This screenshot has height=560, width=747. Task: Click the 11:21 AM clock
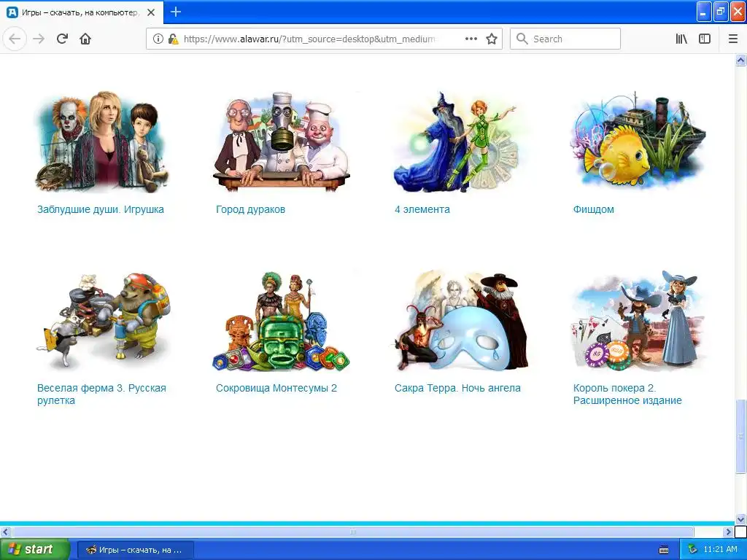coord(720,549)
